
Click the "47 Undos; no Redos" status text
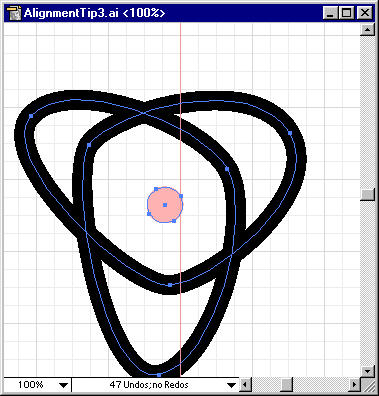[149, 385]
